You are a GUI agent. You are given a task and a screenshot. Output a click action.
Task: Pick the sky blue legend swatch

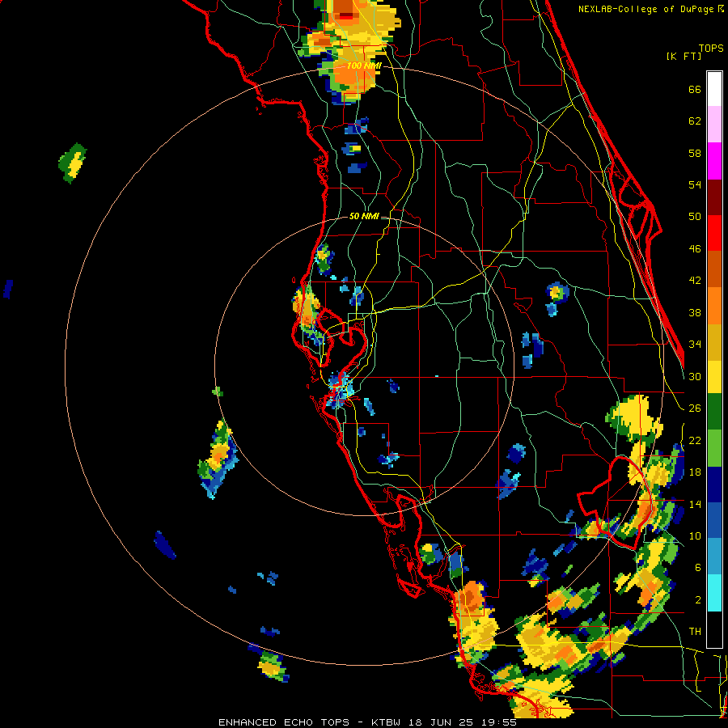pyautogui.click(x=714, y=557)
